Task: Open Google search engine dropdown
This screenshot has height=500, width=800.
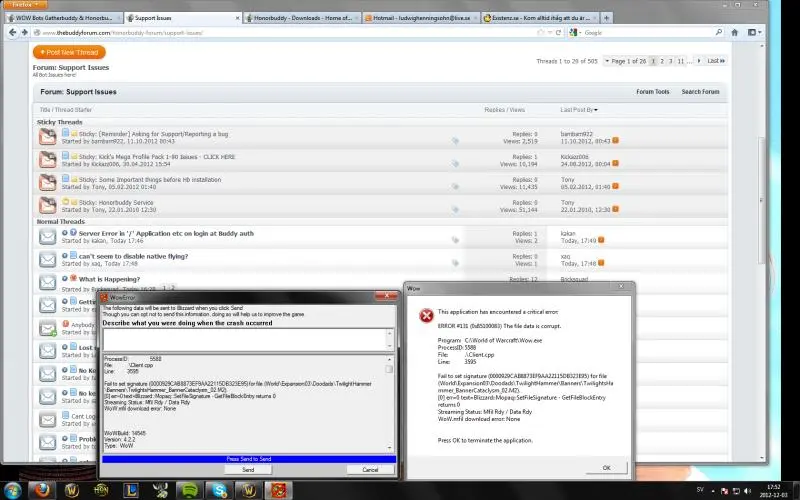Action: point(576,32)
